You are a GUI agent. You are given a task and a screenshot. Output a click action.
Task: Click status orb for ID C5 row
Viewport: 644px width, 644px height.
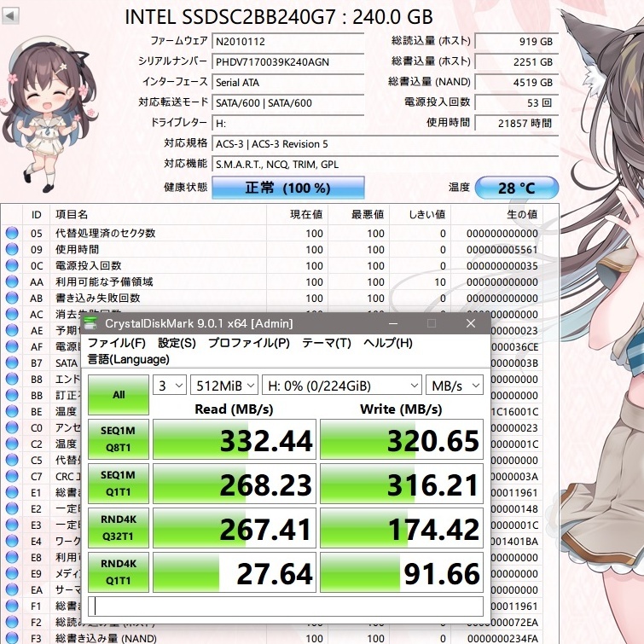(12, 460)
